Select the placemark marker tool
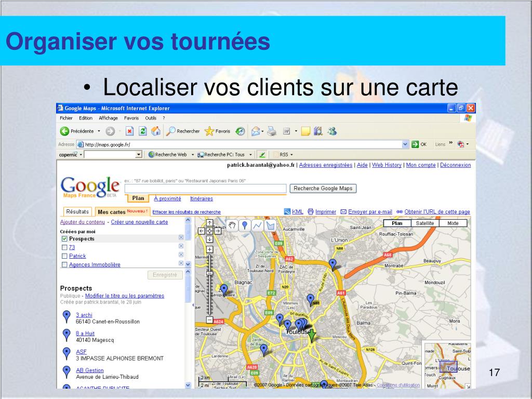 tap(245, 225)
